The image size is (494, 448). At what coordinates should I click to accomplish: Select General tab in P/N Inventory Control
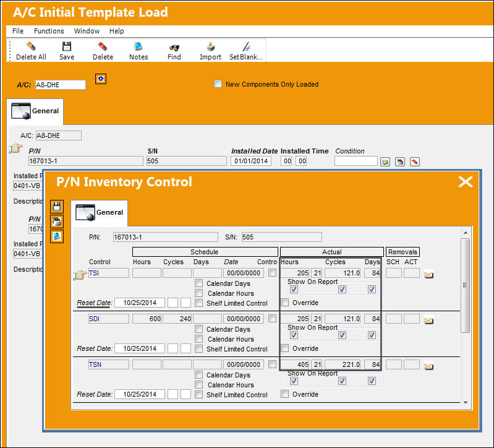click(x=100, y=213)
